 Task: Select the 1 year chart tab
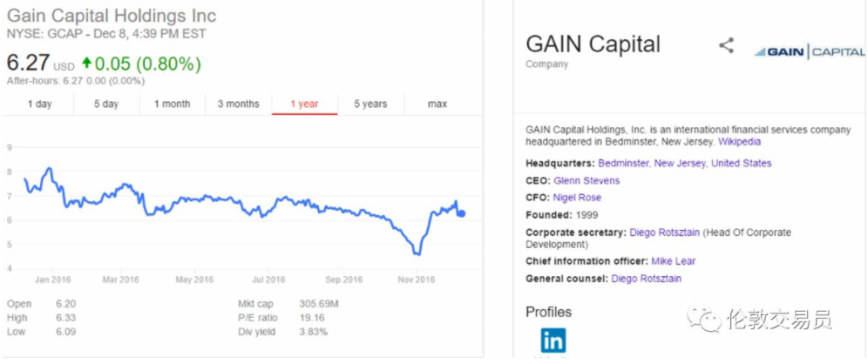tap(304, 104)
